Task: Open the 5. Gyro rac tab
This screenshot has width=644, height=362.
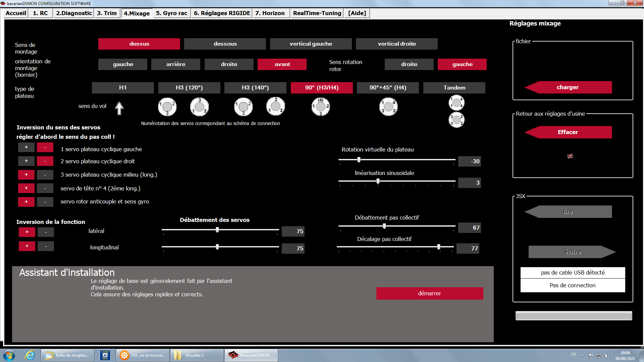Action: pyautogui.click(x=171, y=13)
